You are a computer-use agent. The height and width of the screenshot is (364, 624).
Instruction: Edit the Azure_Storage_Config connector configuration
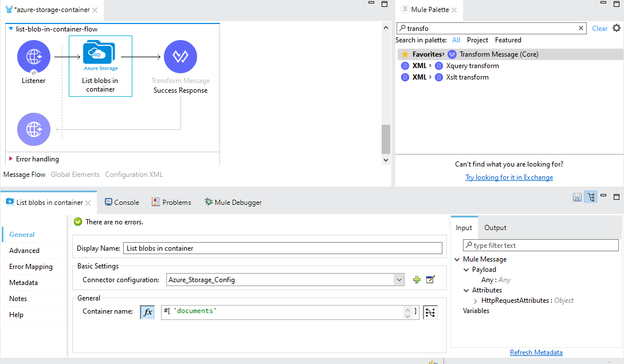[x=431, y=280]
